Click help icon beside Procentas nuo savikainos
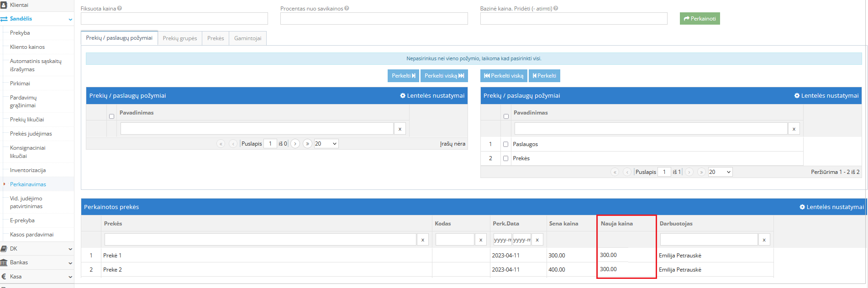 [x=347, y=8]
